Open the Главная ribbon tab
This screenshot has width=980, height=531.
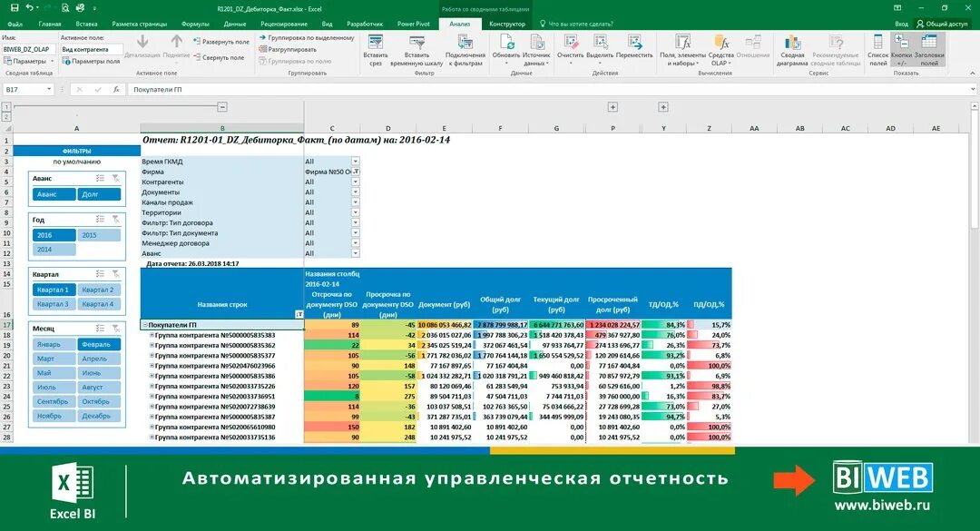[49, 24]
